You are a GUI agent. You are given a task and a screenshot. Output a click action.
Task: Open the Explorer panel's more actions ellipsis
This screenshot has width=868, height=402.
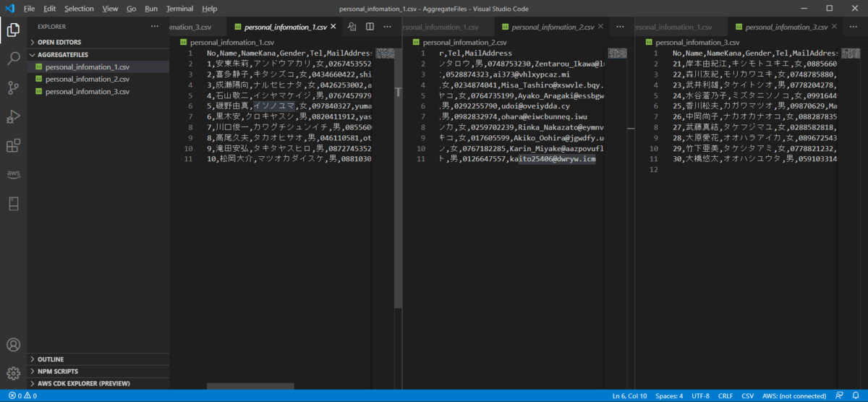click(x=154, y=26)
